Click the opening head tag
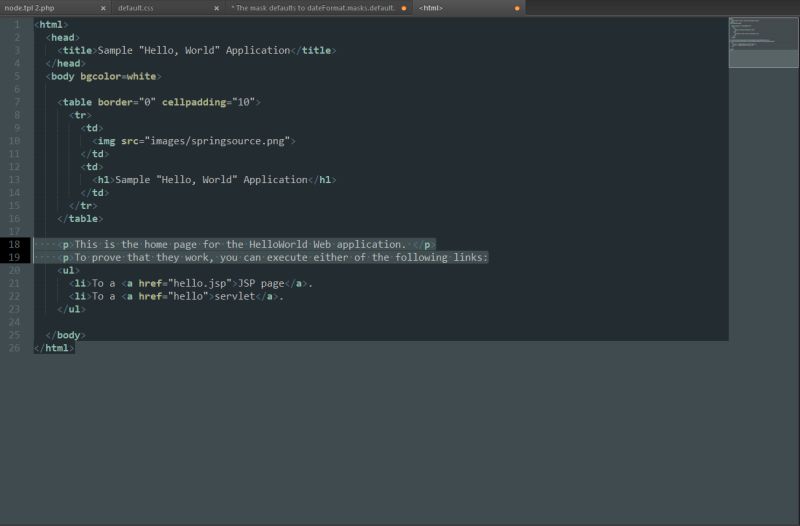Screen dimensions: 800x526 63,37
